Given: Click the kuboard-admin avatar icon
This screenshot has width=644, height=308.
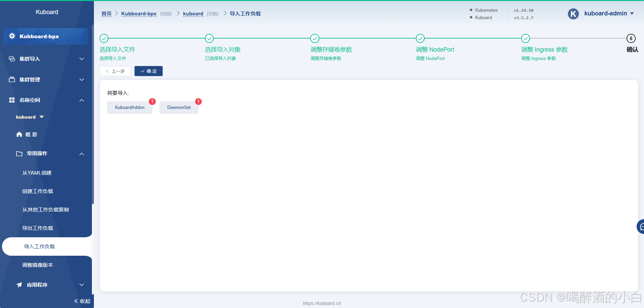Looking at the screenshot, I should coord(573,14).
